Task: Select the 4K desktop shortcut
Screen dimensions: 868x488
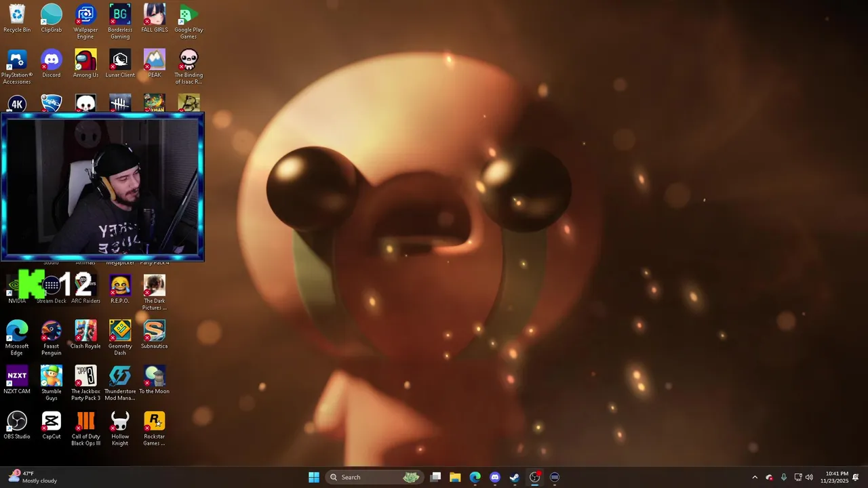Action: click(17, 103)
